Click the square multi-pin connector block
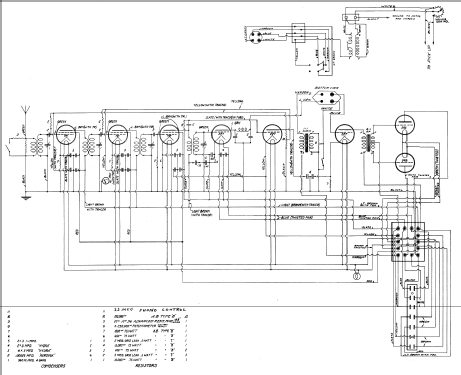 tap(408, 242)
